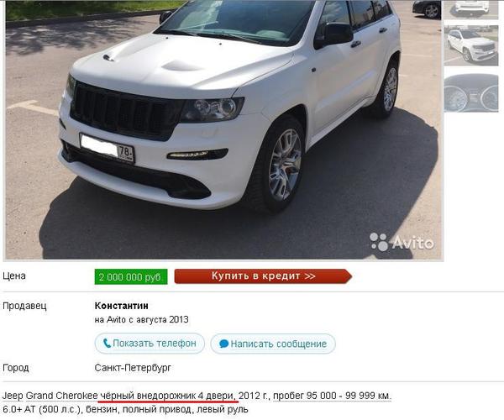
Task: Click the на Avito с августа 2013 text
Action: [141, 320]
